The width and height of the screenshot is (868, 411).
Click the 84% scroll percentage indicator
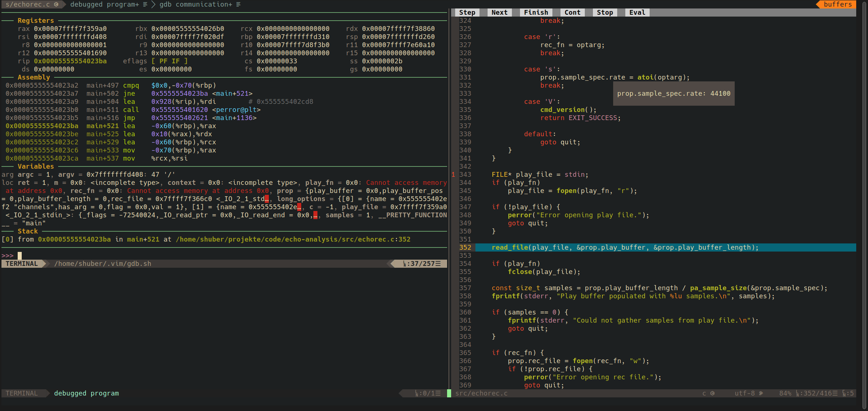pos(785,393)
